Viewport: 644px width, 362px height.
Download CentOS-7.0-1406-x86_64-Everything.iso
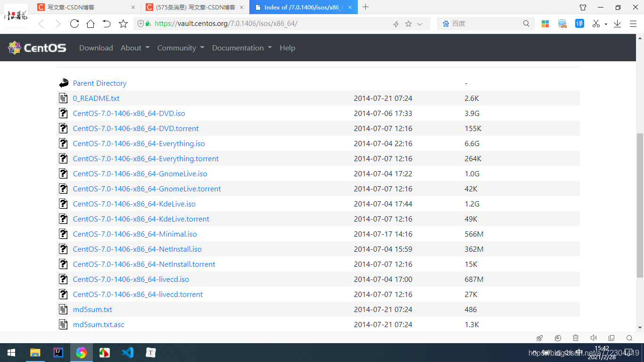[139, 143]
